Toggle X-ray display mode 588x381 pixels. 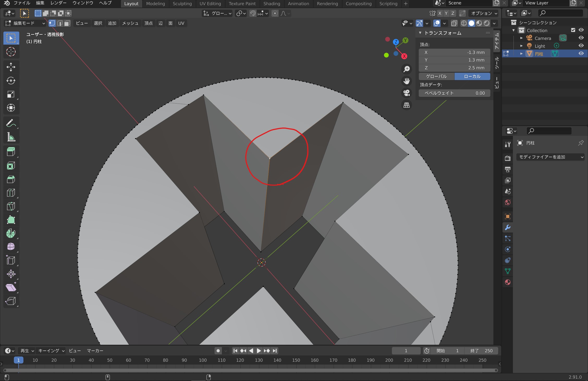point(454,23)
